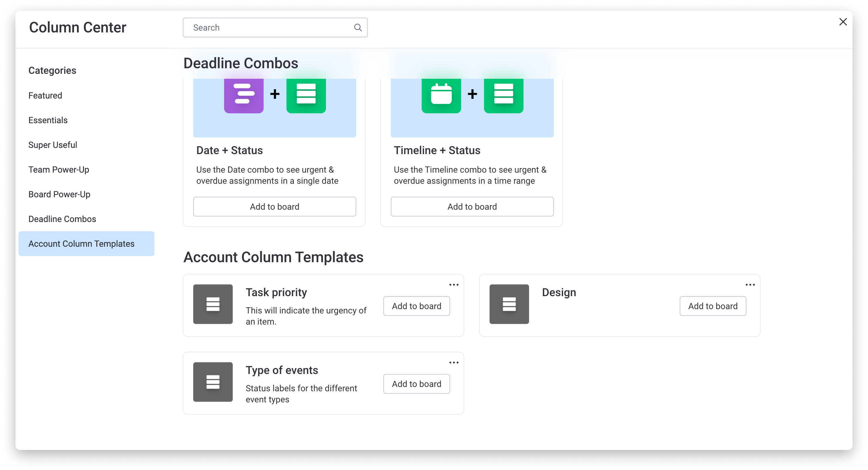Screen dimensions: 868x470
Task: Close the Column Center dialog
Action: pos(843,22)
